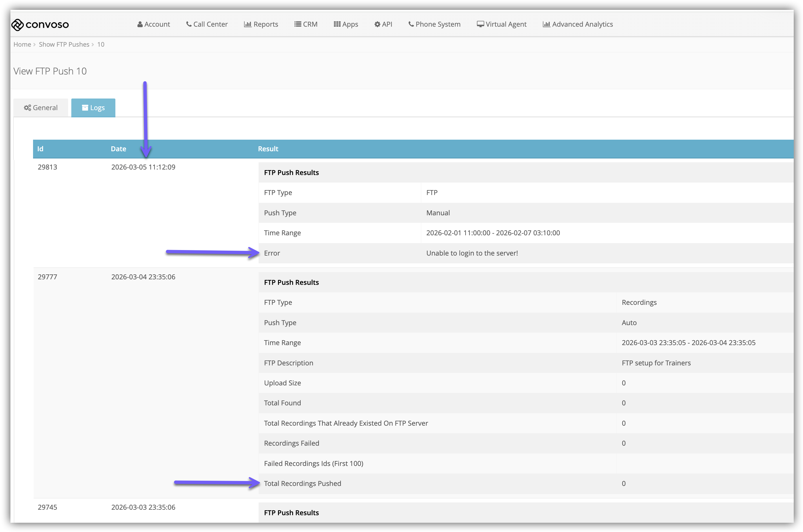Click the API gear icon
Viewport: 803px width, 532px height.
point(377,24)
